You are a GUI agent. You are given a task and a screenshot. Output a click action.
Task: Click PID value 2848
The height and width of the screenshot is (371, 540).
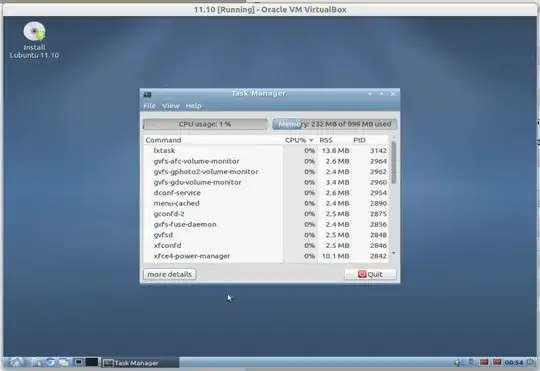378,235
